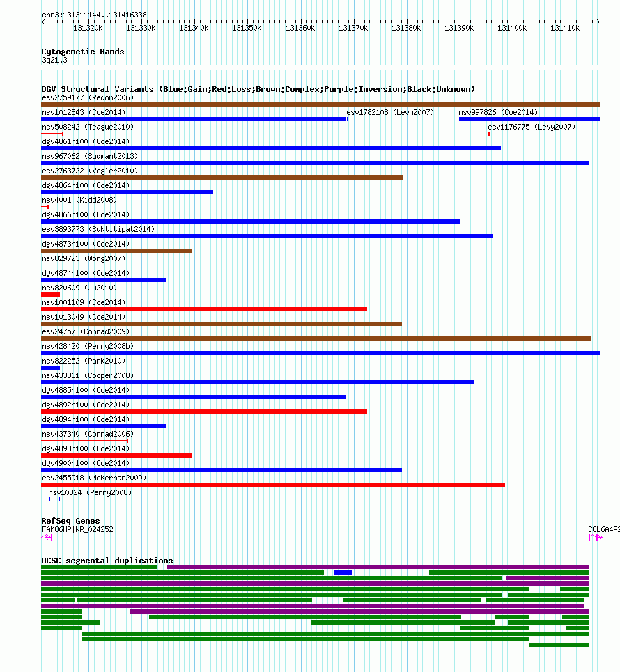Click the blue nsv433361 gain bar
This screenshot has height=672, width=620.
pos(258,382)
